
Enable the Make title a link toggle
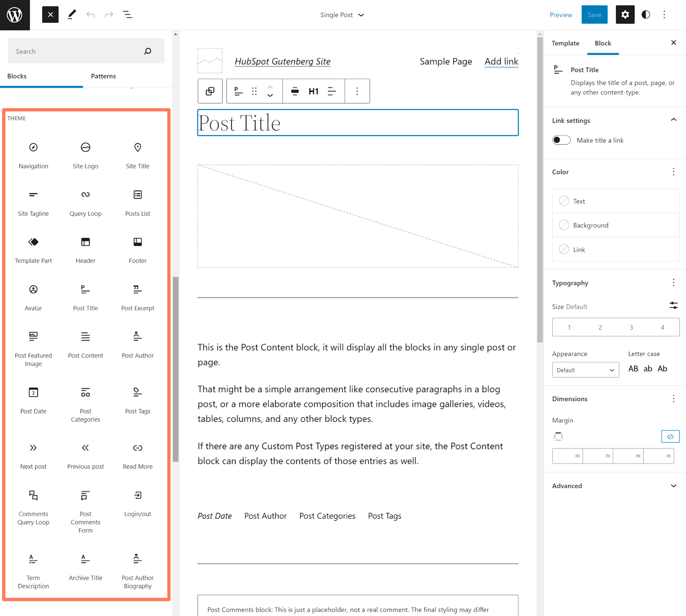click(x=561, y=140)
